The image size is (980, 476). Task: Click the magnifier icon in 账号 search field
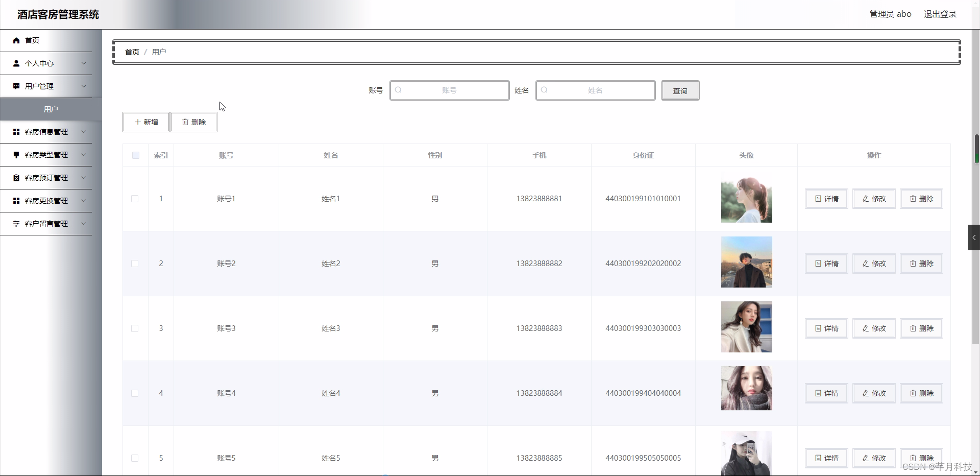point(399,90)
